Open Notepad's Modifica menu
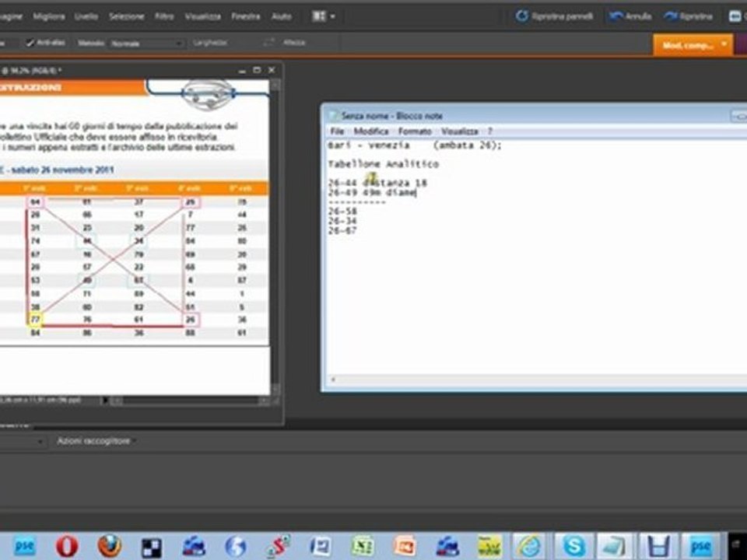The width and height of the screenshot is (747, 560). tap(371, 131)
